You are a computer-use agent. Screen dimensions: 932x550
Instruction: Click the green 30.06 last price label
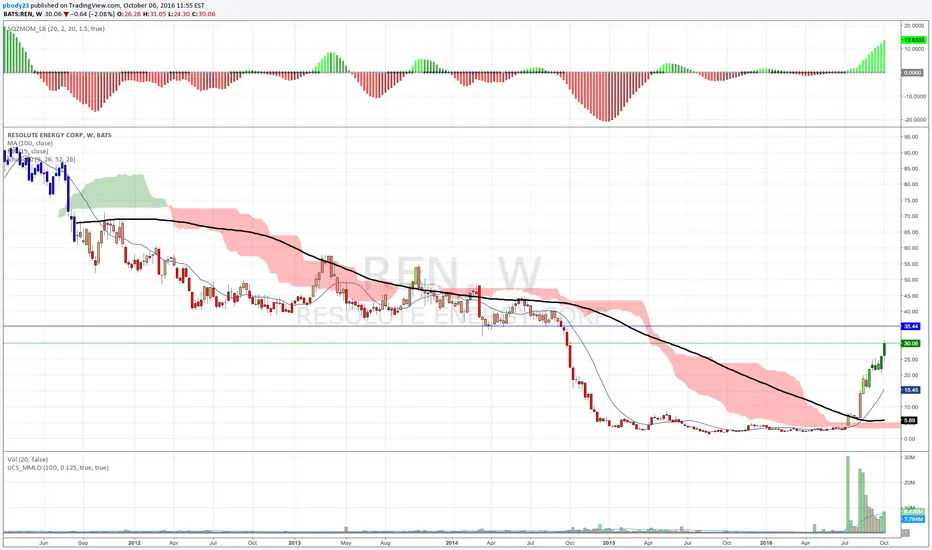point(911,343)
